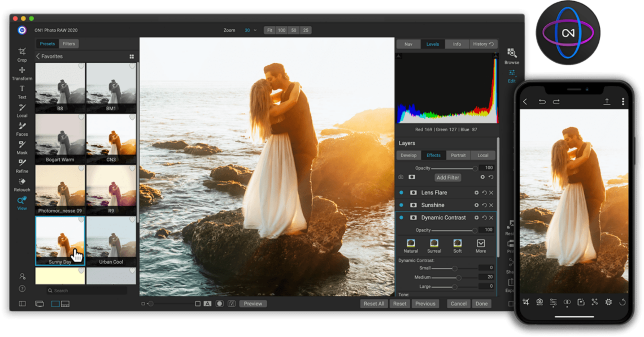Select the Crop tool
The image size is (644, 337).
point(22,54)
